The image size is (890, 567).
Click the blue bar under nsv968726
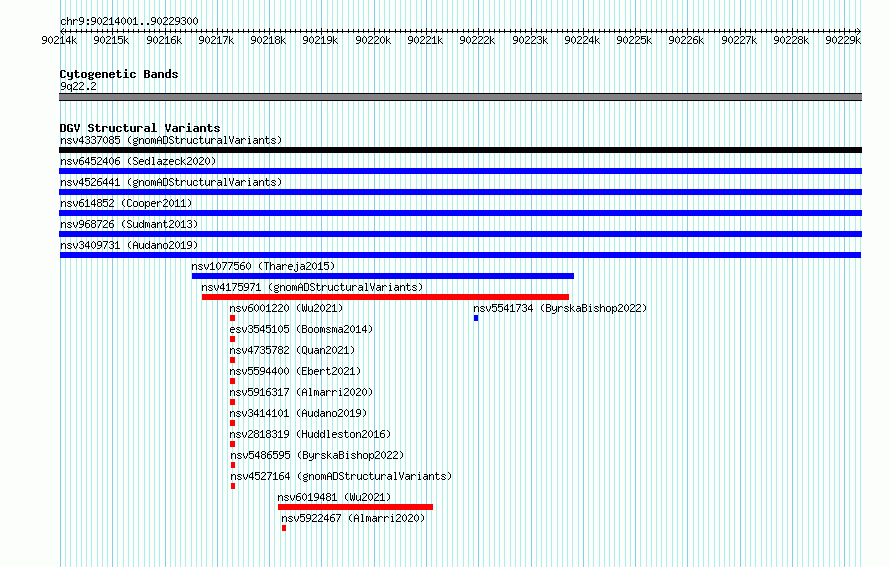[x=460, y=234]
